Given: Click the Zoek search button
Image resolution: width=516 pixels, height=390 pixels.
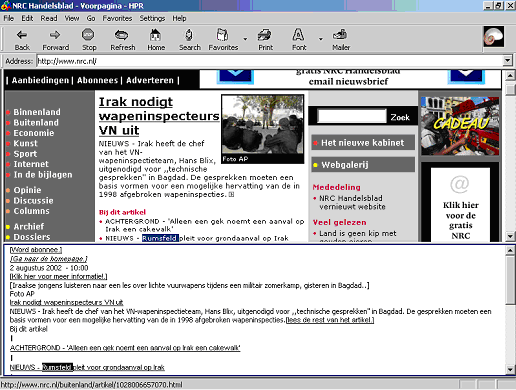Looking at the screenshot, I should point(400,117).
